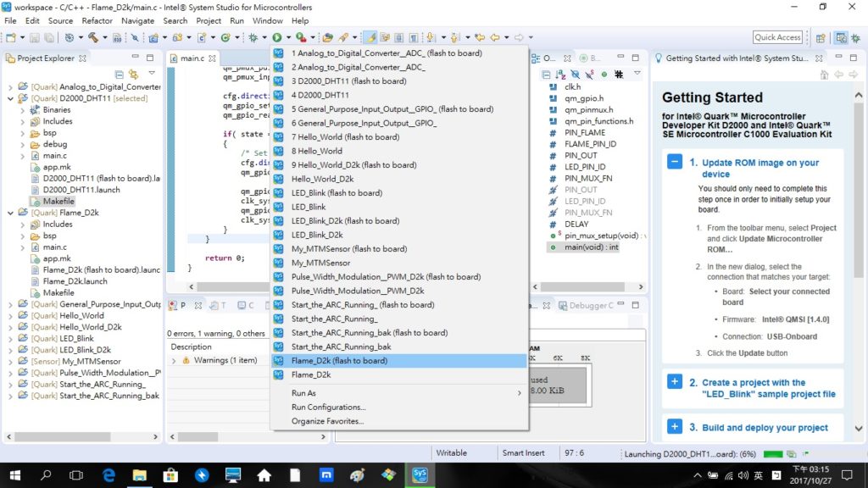The height and width of the screenshot is (488, 868).
Task: Click the New C++ Class toolbar icon
Action: pyautogui.click(x=225, y=37)
